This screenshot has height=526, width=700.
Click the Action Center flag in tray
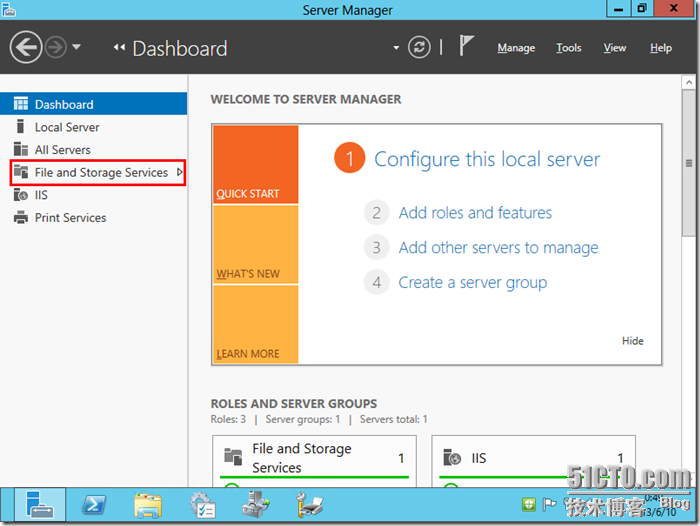(x=549, y=505)
